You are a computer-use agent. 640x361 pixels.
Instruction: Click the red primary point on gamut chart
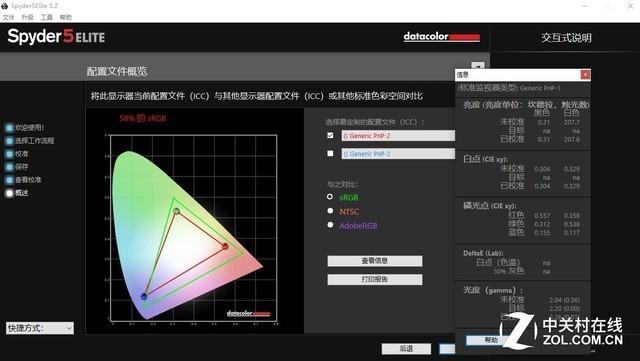click(x=225, y=246)
